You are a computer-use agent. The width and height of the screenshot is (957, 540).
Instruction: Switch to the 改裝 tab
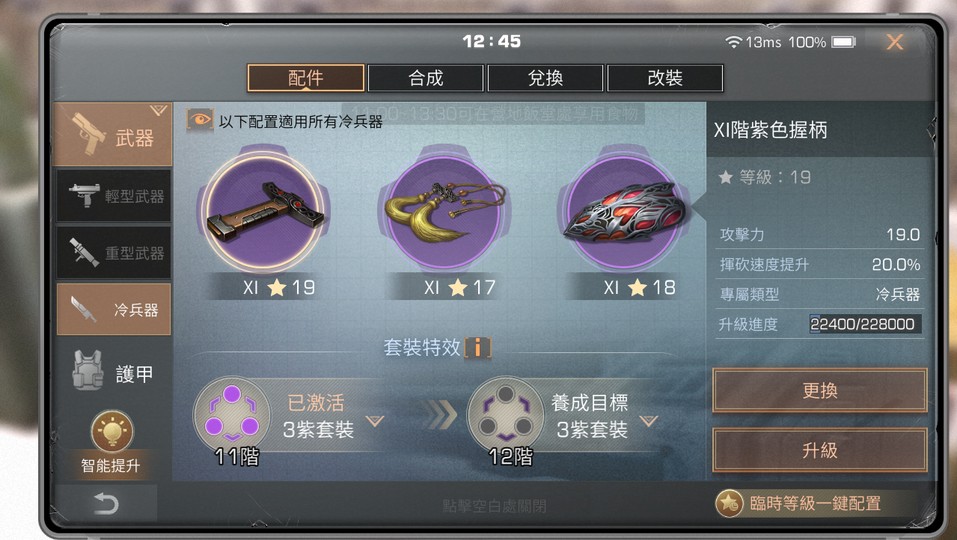coord(665,78)
